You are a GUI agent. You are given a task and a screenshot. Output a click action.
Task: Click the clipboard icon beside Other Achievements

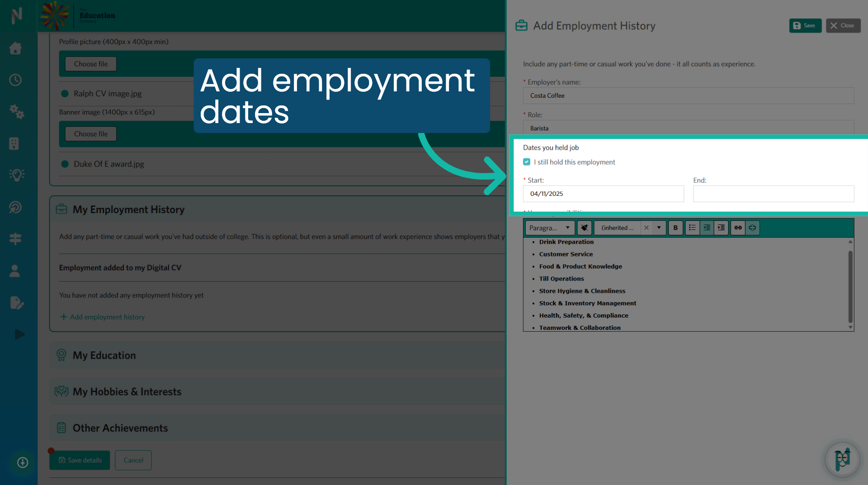coord(61,428)
